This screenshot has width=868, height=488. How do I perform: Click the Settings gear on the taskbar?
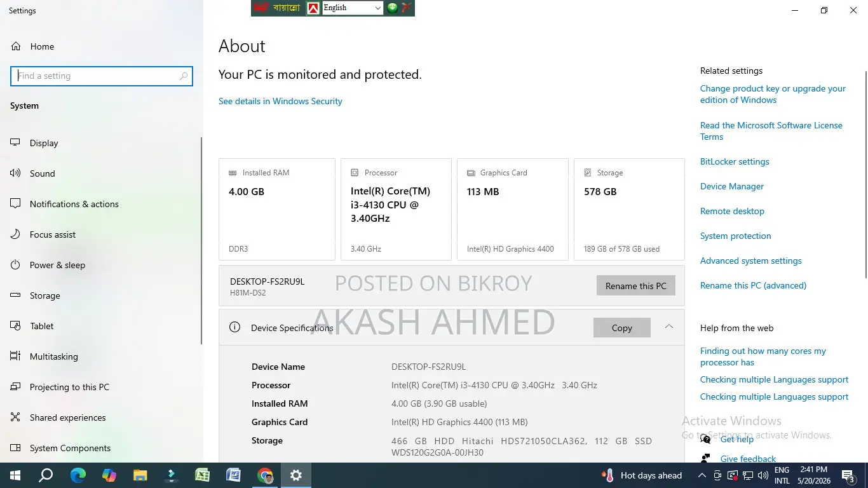click(296, 475)
